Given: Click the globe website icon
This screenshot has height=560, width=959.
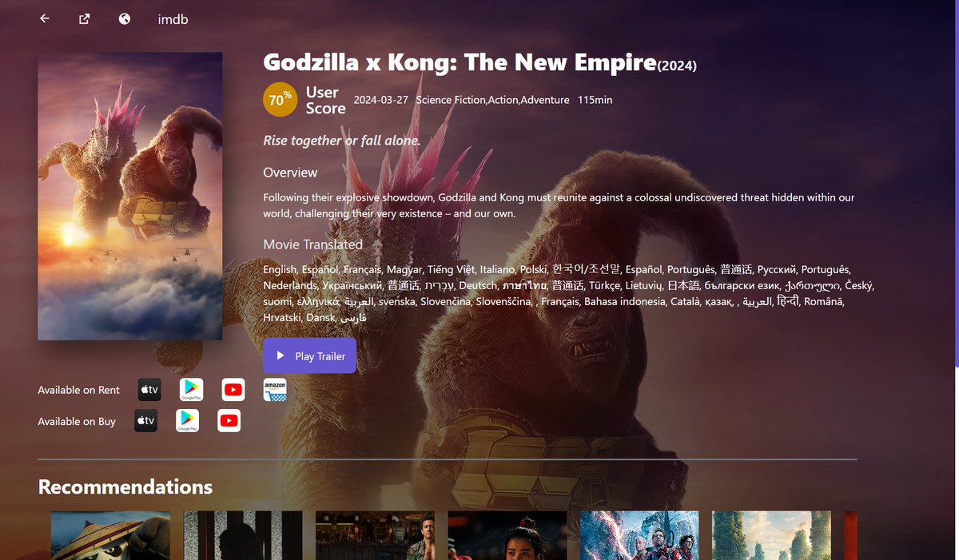Looking at the screenshot, I should [x=125, y=18].
